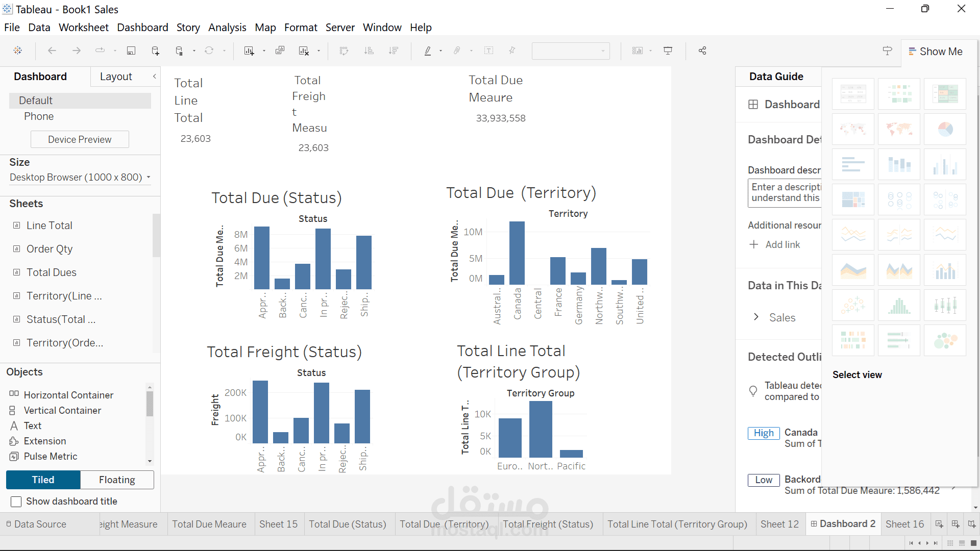Collapse the left Dashboard pane chevron
This screenshot has height=551, width=980.
[154, 77]
